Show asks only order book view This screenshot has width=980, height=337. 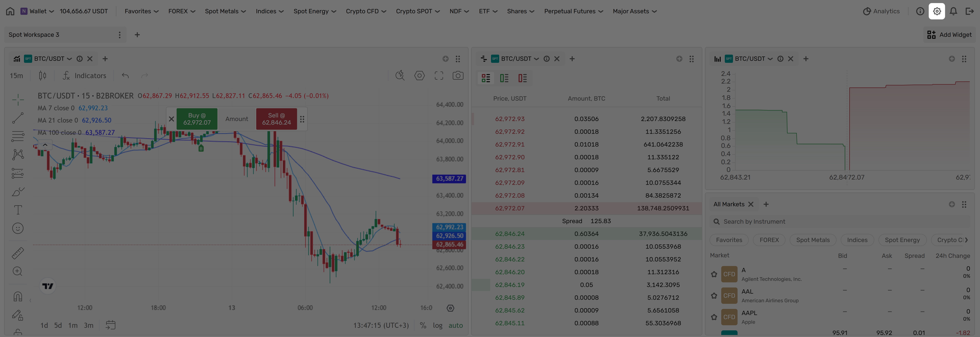coord(522,78)
